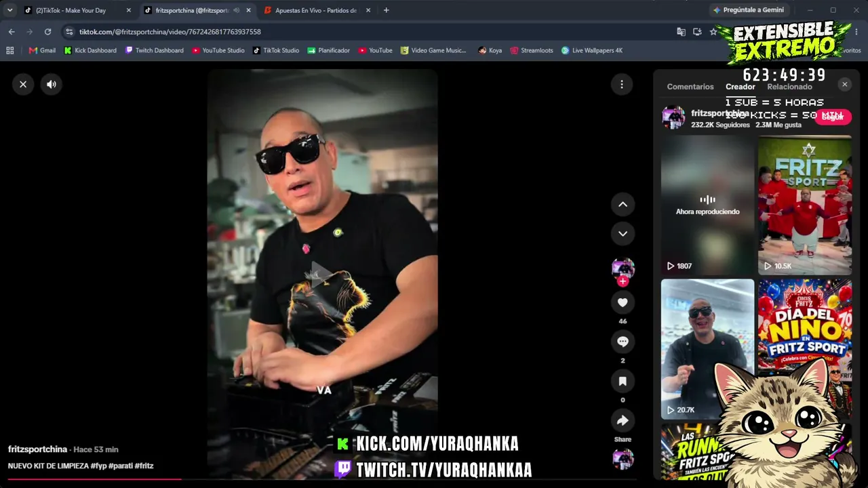This screenshot has height=488, width=868.
Task: Go back in browser history
Action: tap(12, 32)
